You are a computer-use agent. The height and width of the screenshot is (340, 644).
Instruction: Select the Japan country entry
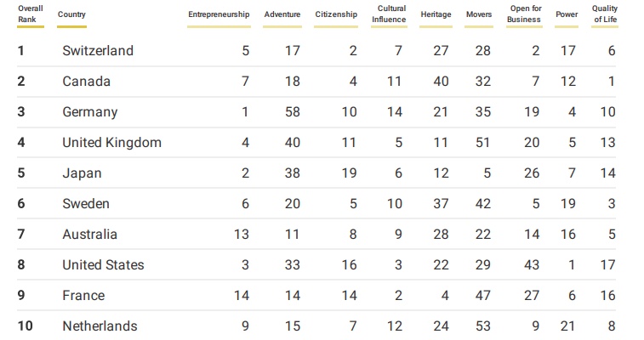click(82, 173)
